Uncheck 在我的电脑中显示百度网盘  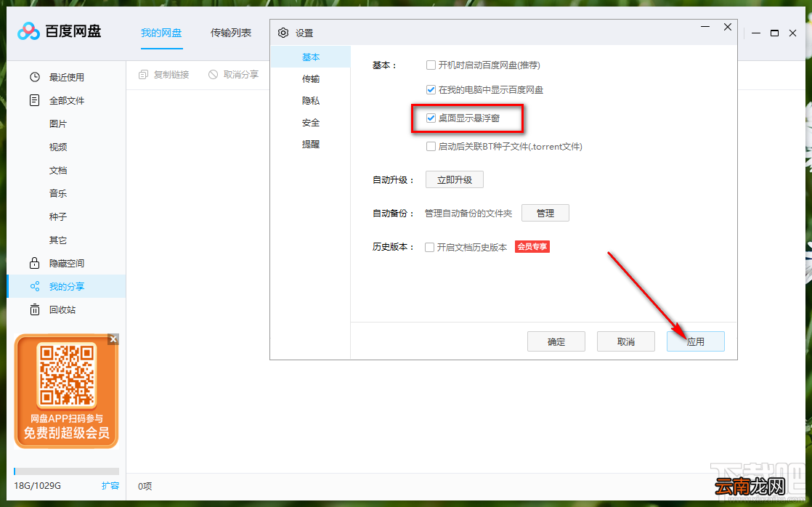click(x=431, y=90)
